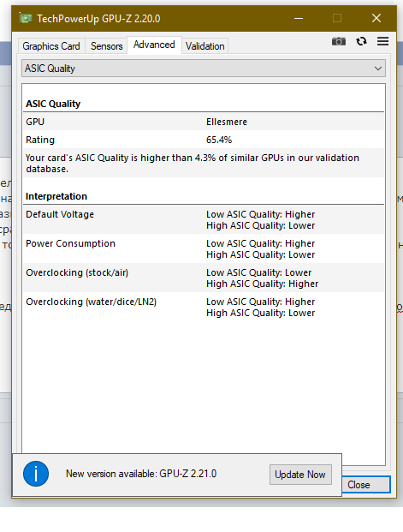Click the blue info icon in the update bar
The image size is (403, 532).
(36, 474)
